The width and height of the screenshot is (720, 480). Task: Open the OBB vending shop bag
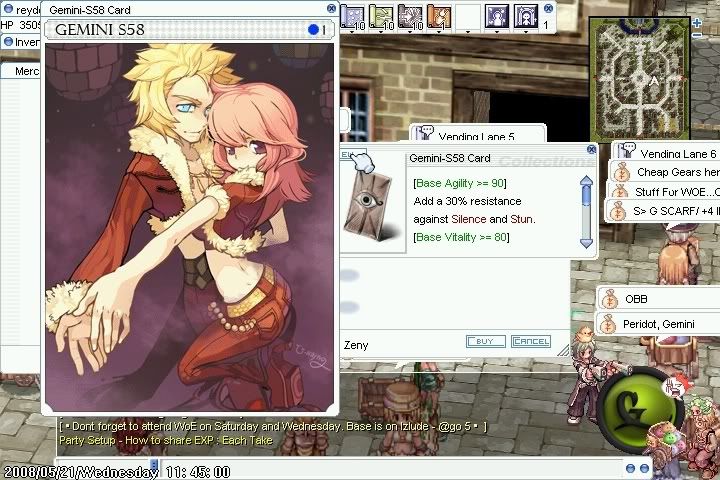[x=610, y=299]
